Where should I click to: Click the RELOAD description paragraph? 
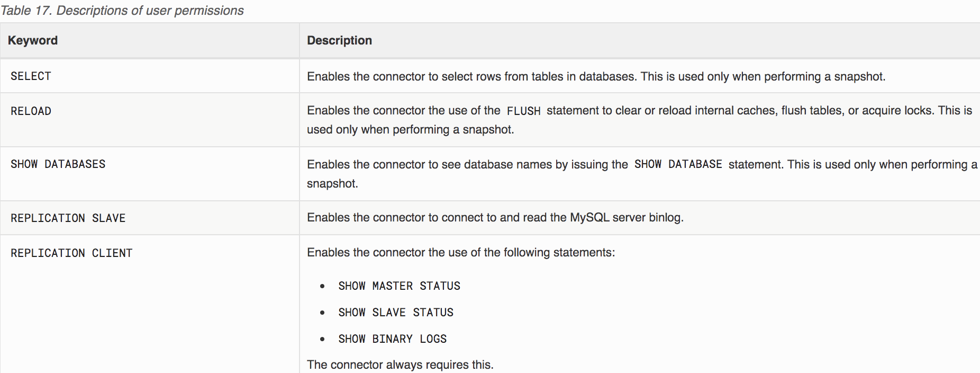pos(639,120)
